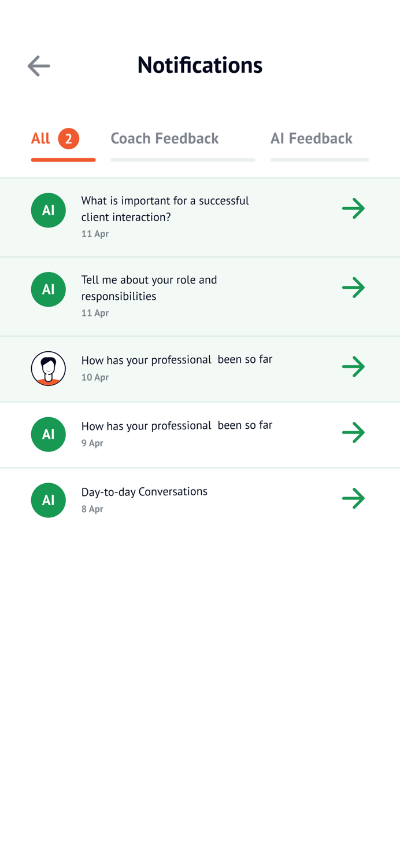Click the Notifications page title
The height and width of the screenshot is (868, 400).
199,65
